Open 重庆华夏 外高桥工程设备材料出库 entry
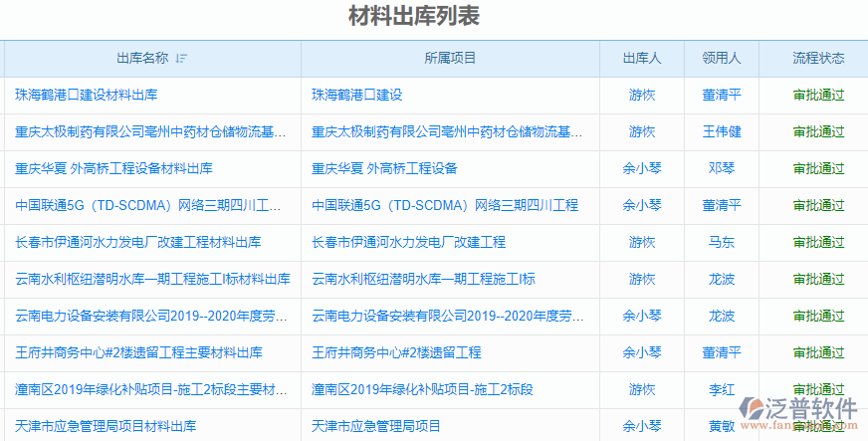 (x=113, y=169)
